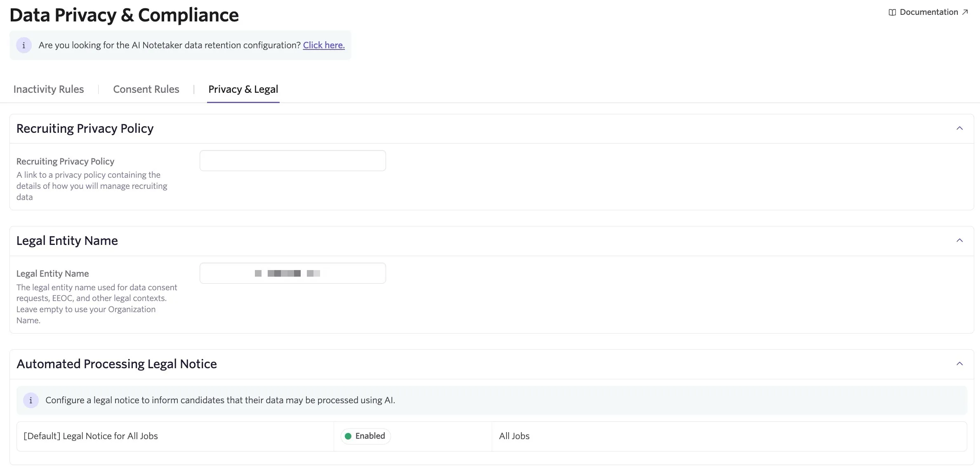The image size is (980, 475).
Task: Switch to the Consent Rules tab
Action: [x=146, y=89]
